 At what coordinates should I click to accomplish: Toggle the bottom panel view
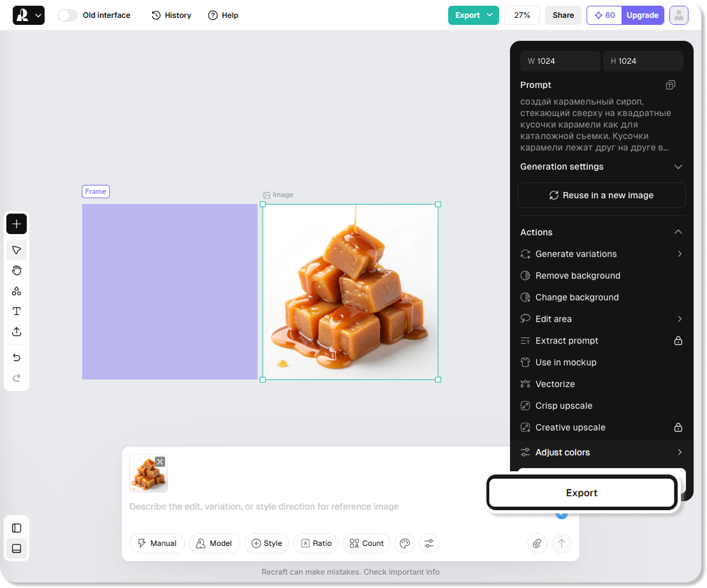(17, 548)
